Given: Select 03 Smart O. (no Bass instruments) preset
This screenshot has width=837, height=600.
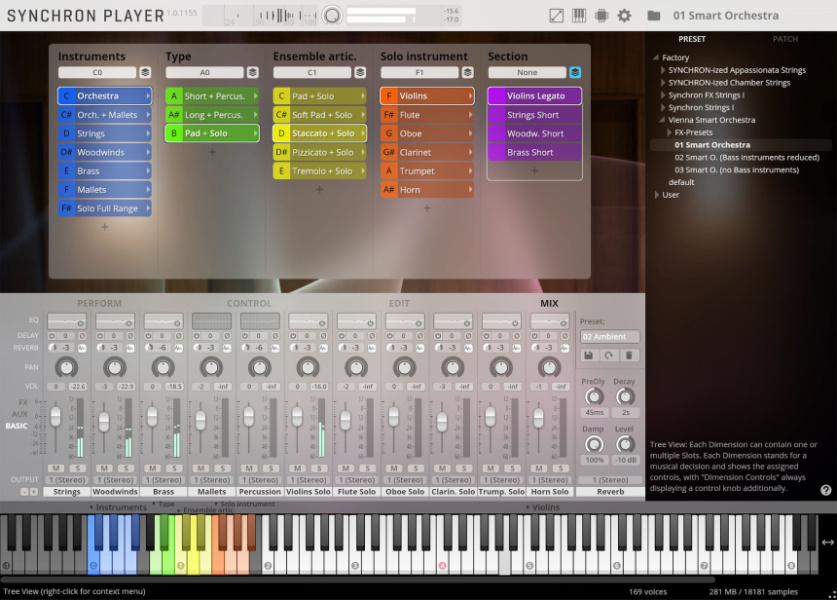Looking at the screenshot, I should click(x=738, y=170).
